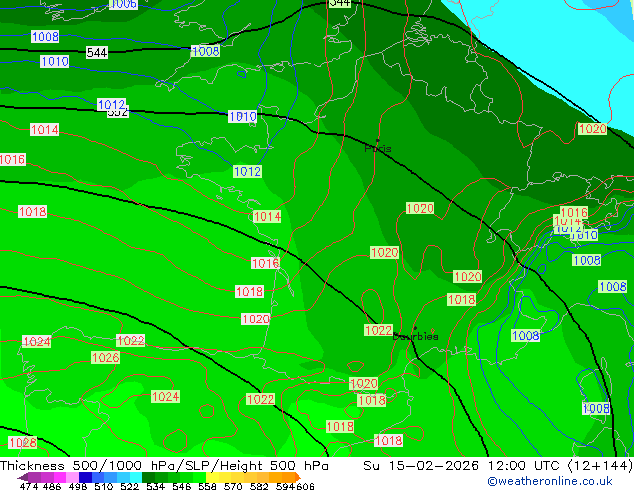Click the dark blue swatch in the thickness legend
The height and width of the screenshot is (490, 634).
coord(85,477)
